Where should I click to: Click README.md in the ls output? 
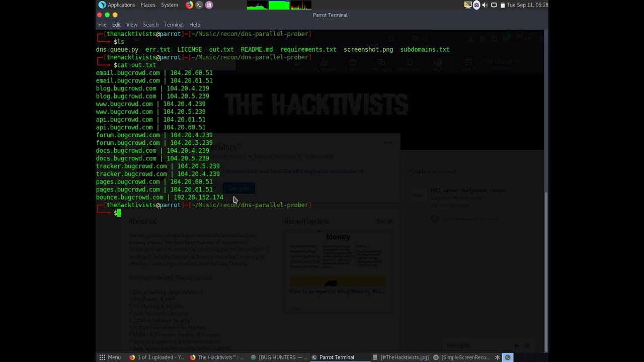point(257,50)
